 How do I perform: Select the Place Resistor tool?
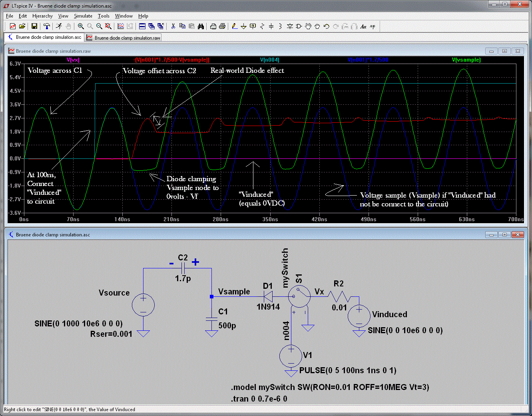pos(262,26)
